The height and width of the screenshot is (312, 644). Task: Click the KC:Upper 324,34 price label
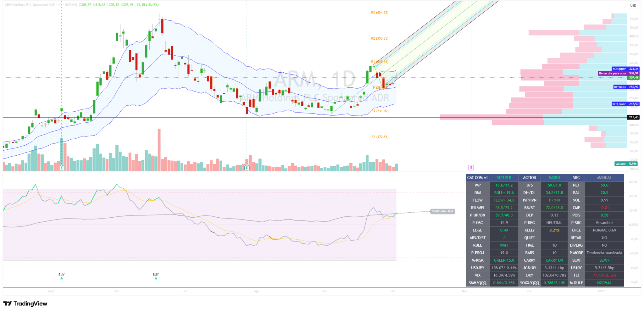(625, 69)
